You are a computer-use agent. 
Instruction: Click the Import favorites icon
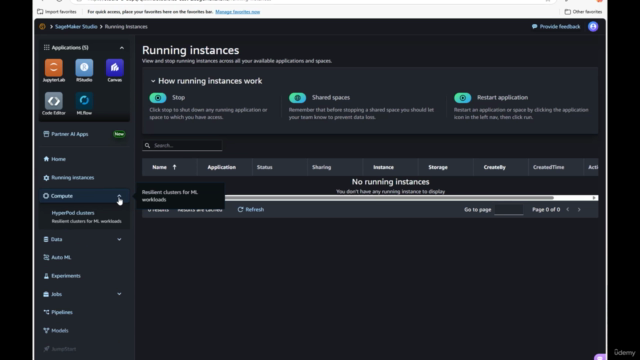pyautogui.click(x=40, y=11)
